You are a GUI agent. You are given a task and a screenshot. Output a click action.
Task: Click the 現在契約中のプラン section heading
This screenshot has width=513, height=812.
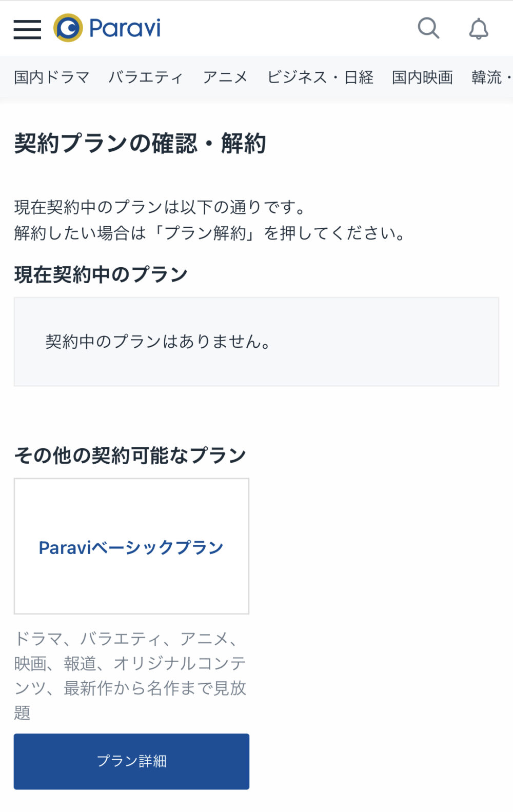[x=101, y=274]
